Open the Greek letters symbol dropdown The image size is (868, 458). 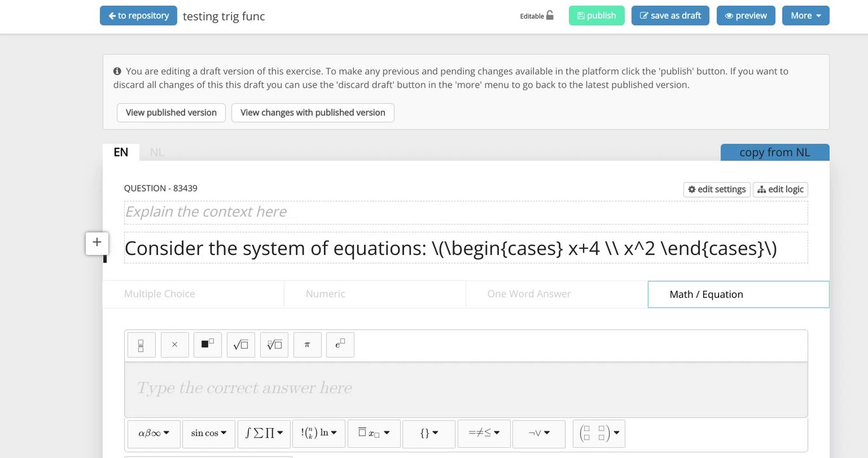click(x=154, y=433)
